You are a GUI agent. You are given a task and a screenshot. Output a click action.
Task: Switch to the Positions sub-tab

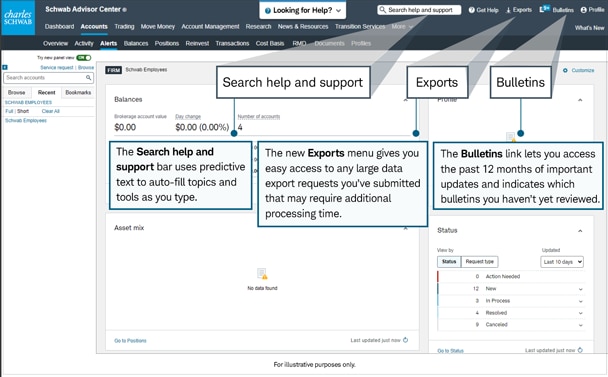(x=167, y=43)
